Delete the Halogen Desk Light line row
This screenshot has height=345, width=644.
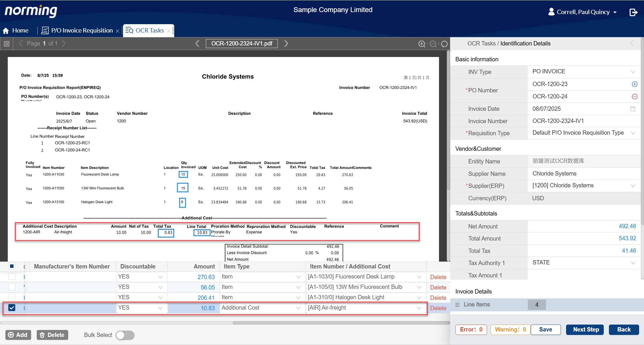click(x=438, y=298)
